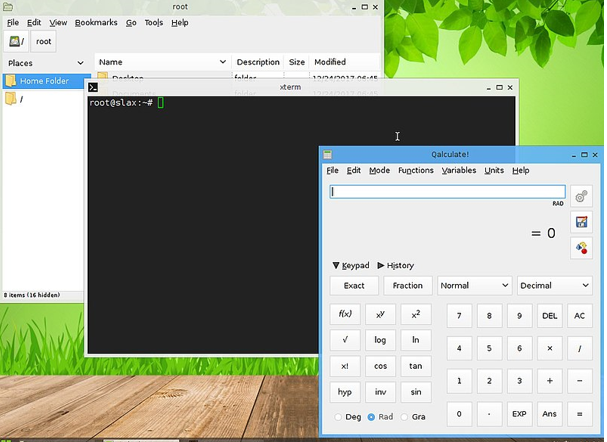Click the Description column header
The height and width of the screenshot is (442, 607).
258,62
